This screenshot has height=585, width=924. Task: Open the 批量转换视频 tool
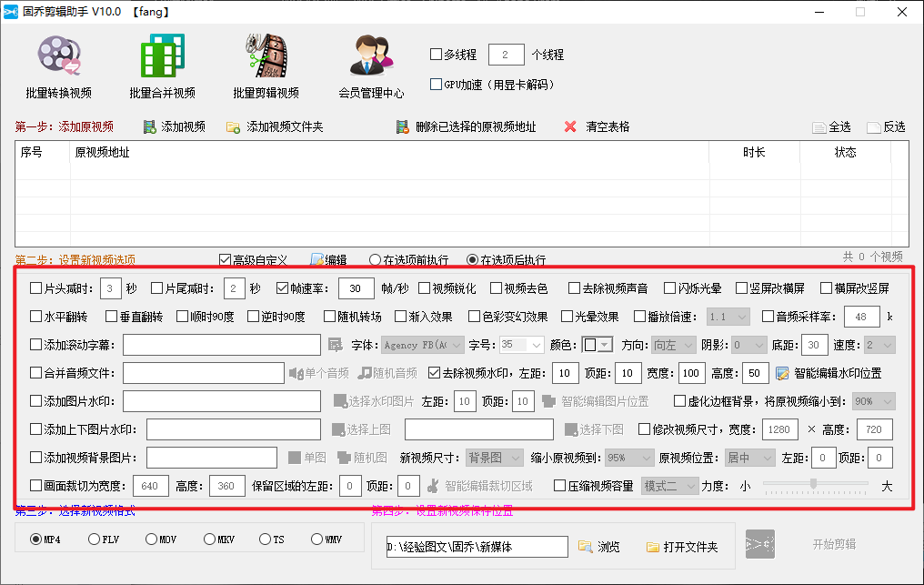tap(59, 64)
